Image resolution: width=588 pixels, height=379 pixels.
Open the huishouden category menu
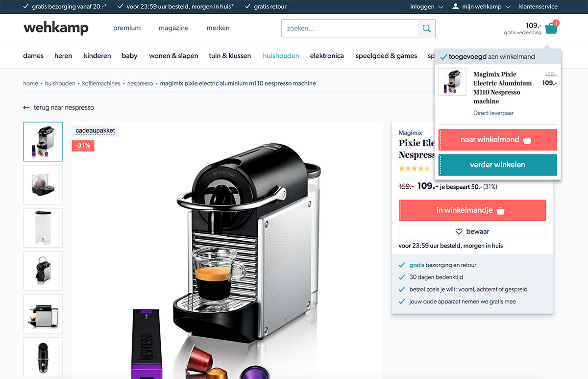coord(281,56)
